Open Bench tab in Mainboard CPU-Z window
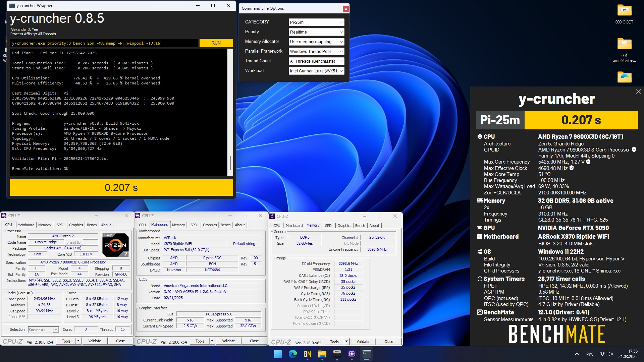 226,225
